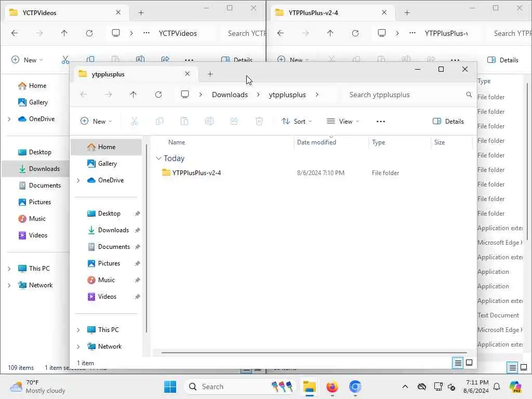The height and width of the screenshot is (399, 532).
Task: Sort by the Size column header
Action: tap(440, 142)
